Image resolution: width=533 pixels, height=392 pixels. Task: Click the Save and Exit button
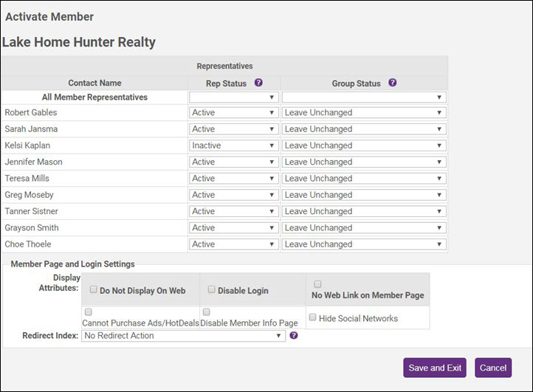[434, 368]
